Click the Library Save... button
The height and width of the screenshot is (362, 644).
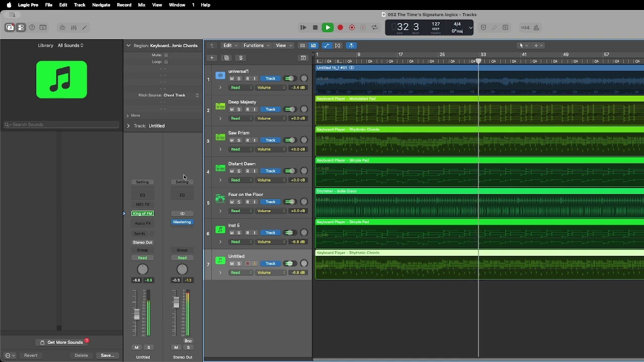tap(108, 355)
